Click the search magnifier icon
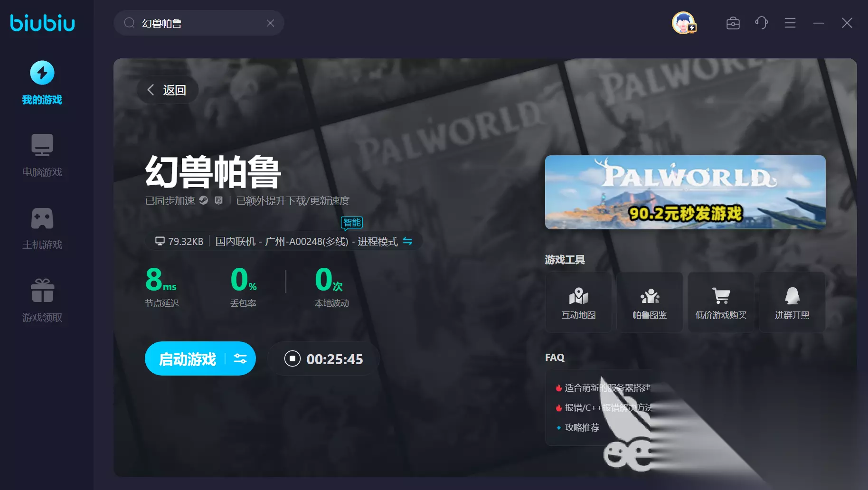 tap(129, 23)
